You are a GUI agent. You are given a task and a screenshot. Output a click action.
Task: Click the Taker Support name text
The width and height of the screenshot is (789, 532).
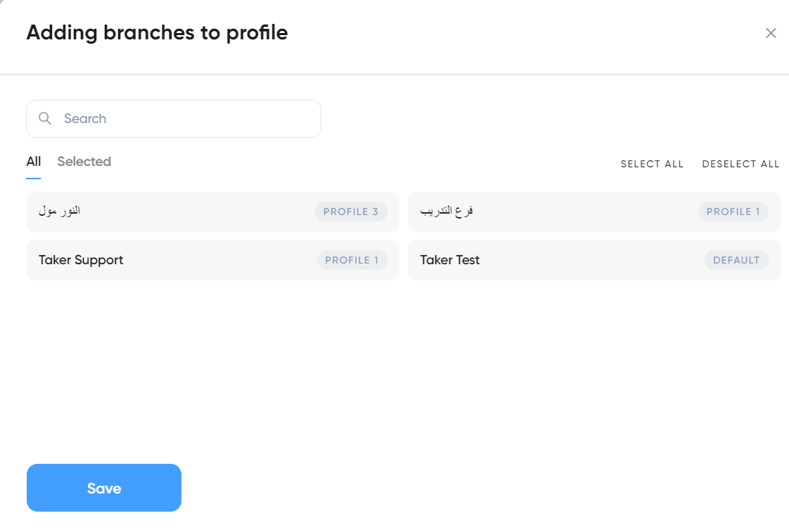[80, 260]
